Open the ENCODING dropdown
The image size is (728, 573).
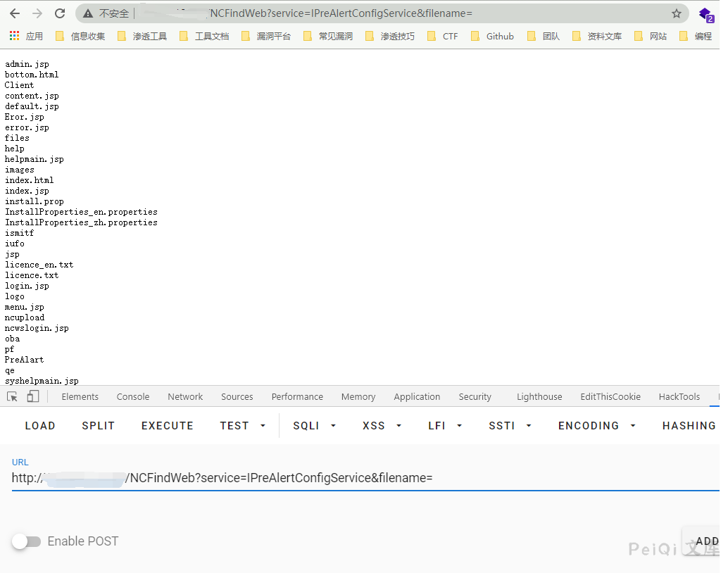596,426
